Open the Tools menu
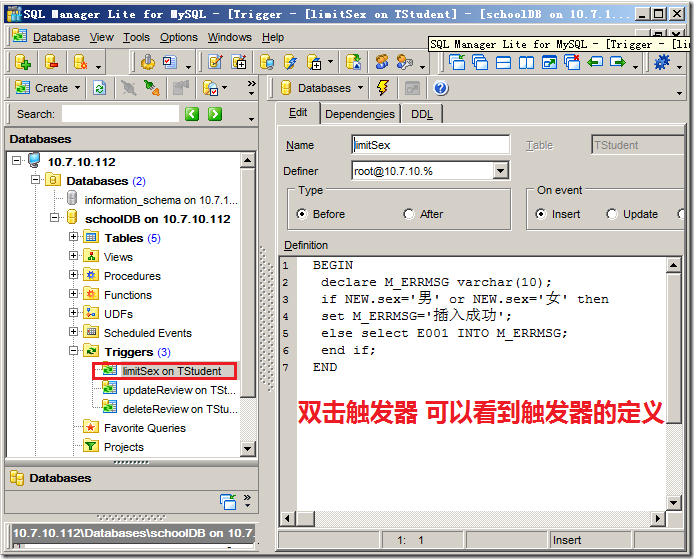Screen dimensions: 694x559 (136, 38)
